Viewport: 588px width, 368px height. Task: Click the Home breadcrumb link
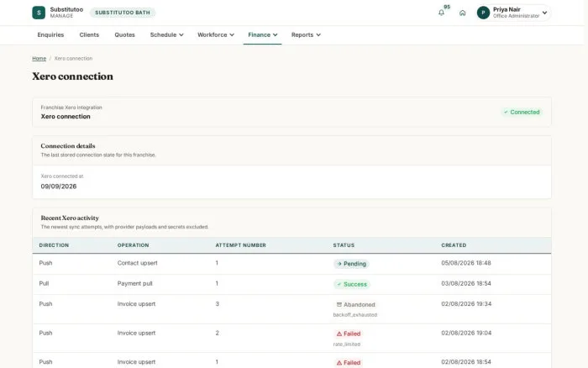39,59
